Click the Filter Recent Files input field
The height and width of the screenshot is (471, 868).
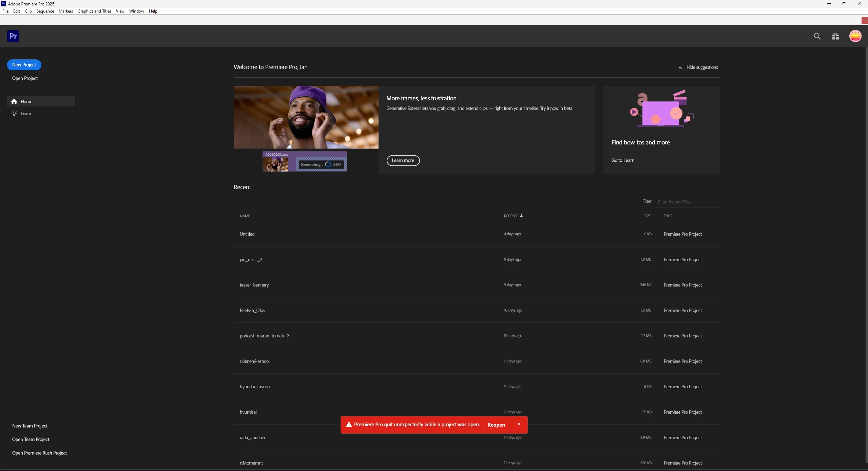tap(688, 202)
